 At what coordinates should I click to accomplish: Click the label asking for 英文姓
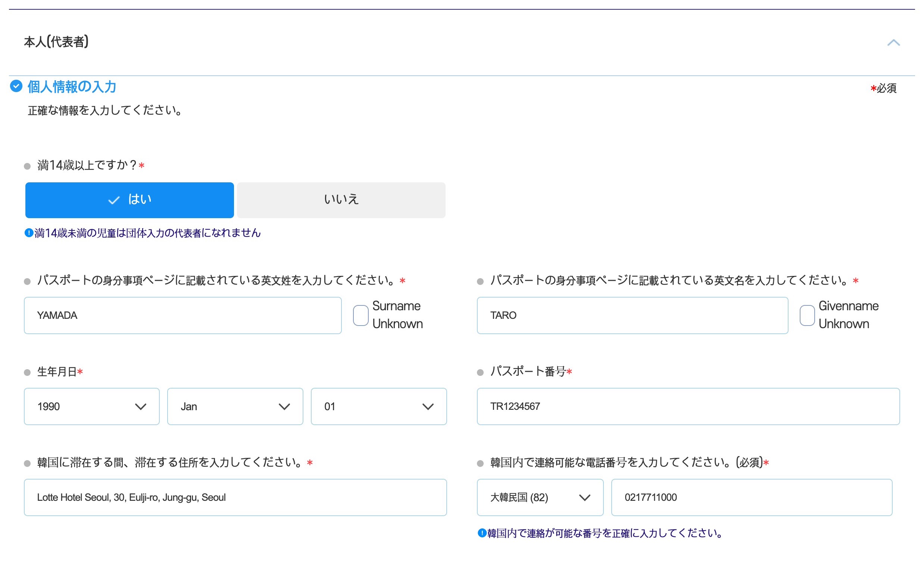pos(216,280)
